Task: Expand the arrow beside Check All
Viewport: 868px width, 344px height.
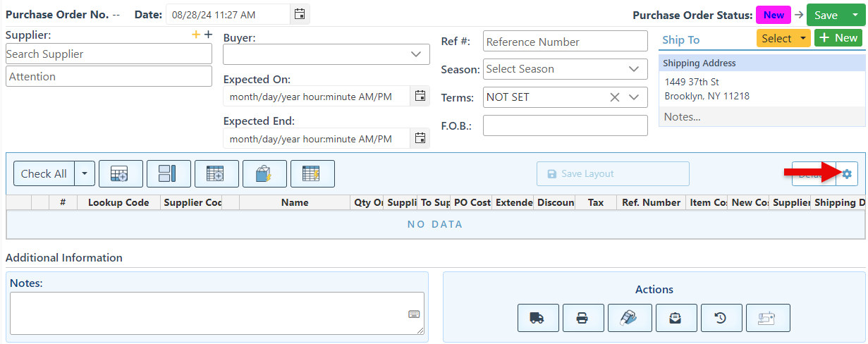Action: point(85,173)
